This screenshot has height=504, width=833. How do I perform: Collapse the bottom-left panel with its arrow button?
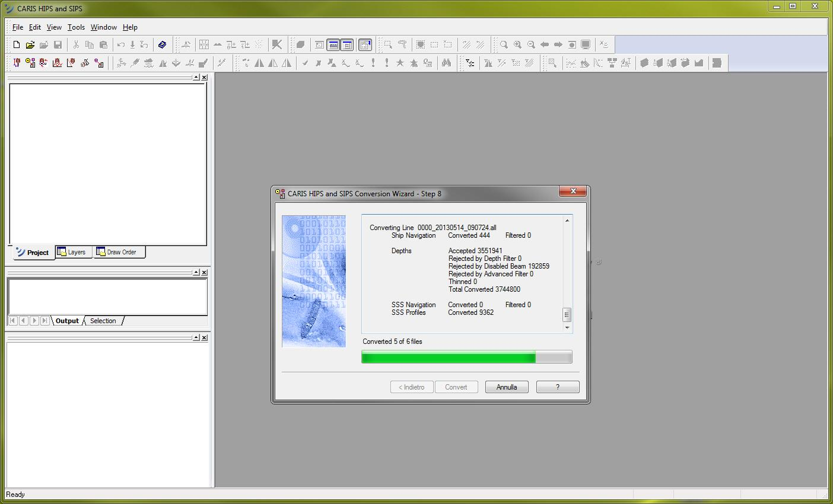[x=196, y=337]
